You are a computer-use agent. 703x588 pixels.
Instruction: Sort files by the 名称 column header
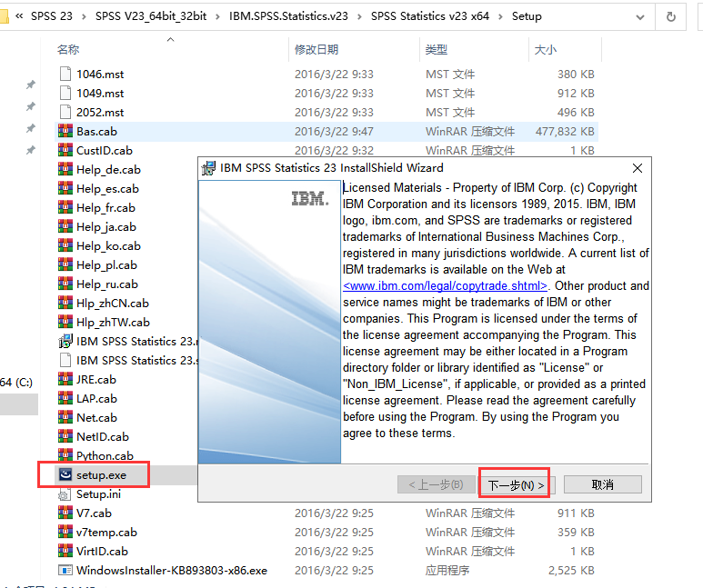(69, 49)
